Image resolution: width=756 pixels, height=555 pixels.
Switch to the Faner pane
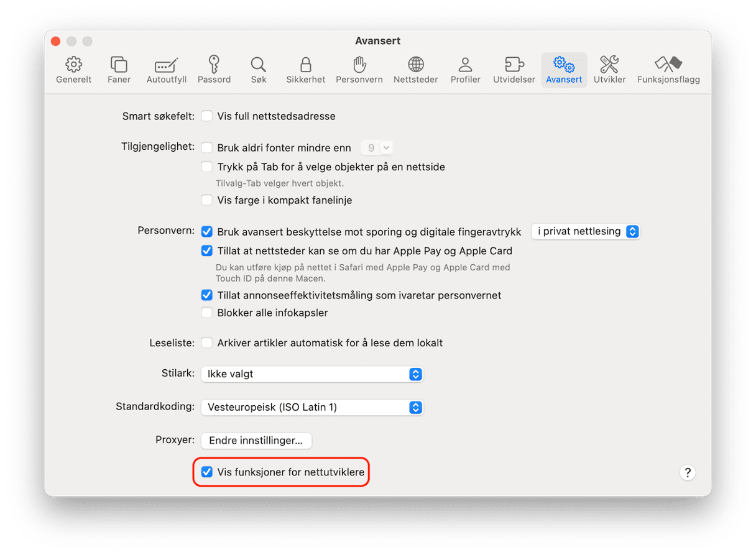[x=119, y=70]
